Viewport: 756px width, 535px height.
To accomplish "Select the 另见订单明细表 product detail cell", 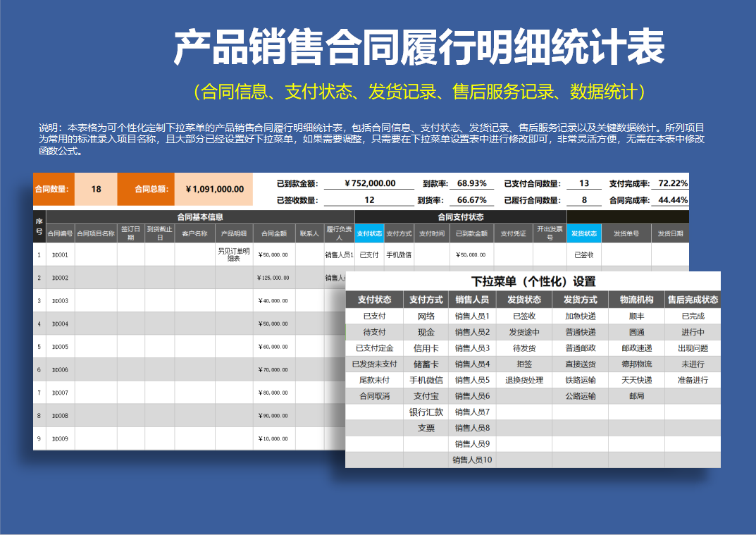I will [234, 255].
